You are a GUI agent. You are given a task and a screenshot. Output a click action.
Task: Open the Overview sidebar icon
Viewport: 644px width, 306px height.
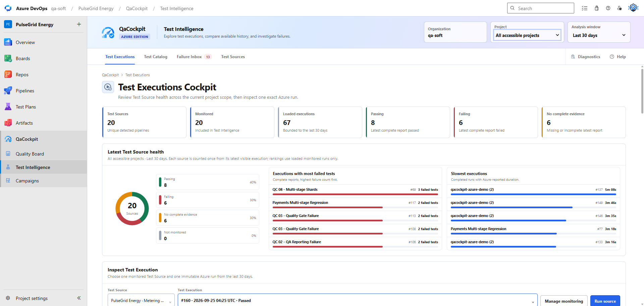coord(8,42)
